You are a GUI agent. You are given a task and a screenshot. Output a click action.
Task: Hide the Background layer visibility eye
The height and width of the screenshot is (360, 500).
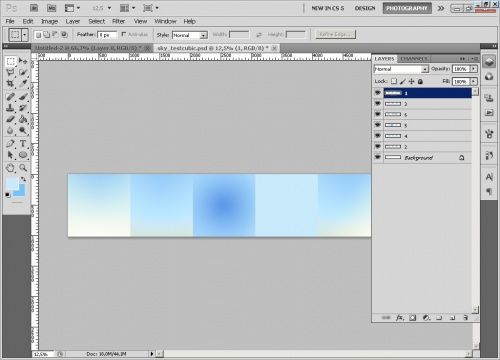(x=378, y=157)
